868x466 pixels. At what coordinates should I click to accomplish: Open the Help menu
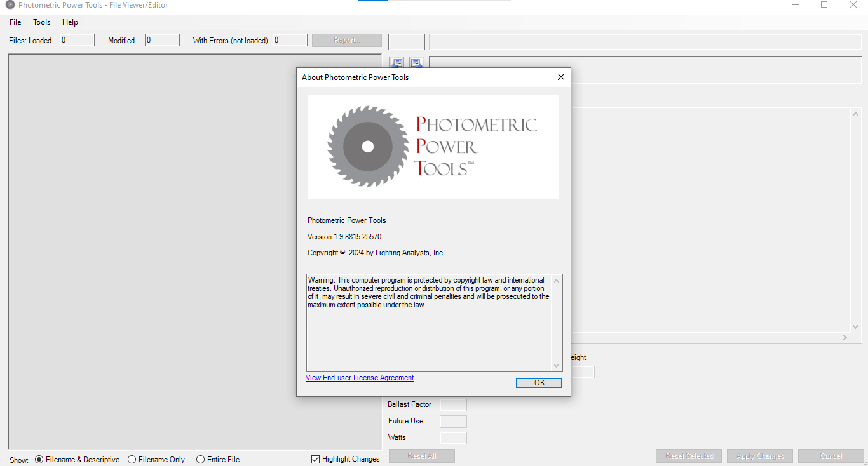point(70,22)
